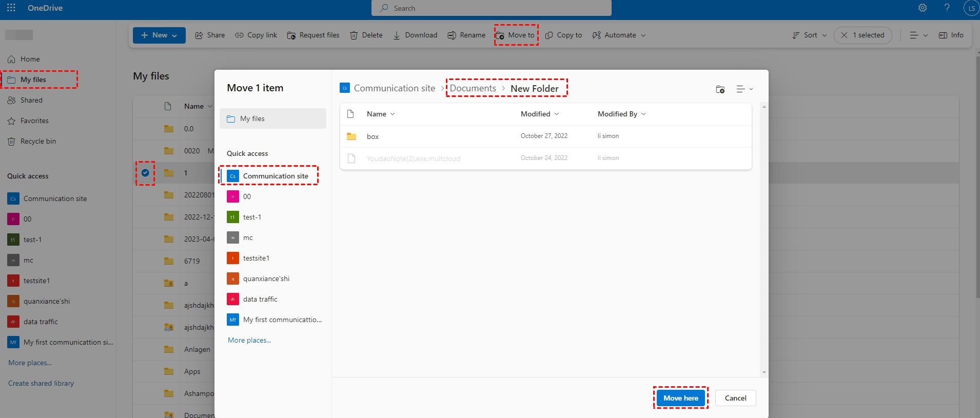This screenshot has height=418, width=980.
Task: Open the settings gear icon
Action: point(923,8)
